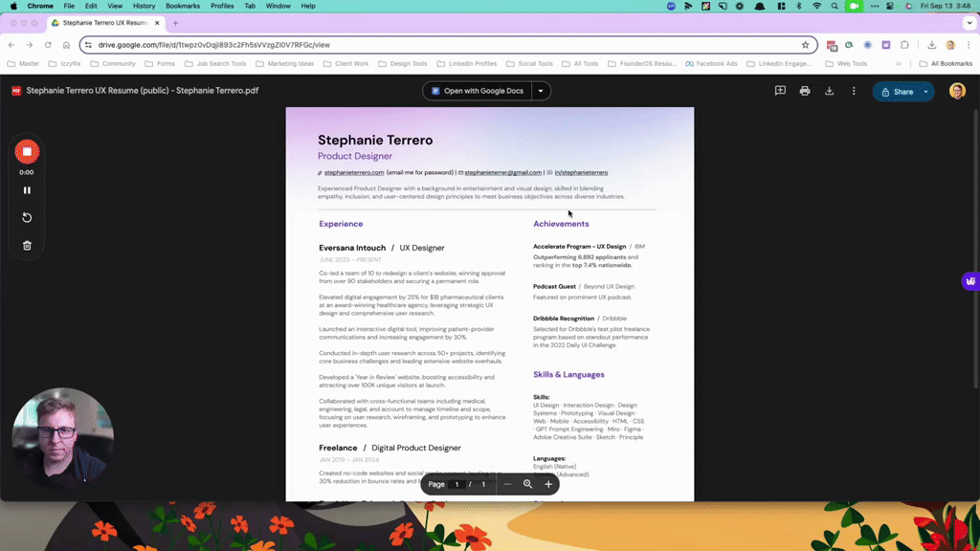
Task: Add a comment to the PDF
Action: click(780, 90)
